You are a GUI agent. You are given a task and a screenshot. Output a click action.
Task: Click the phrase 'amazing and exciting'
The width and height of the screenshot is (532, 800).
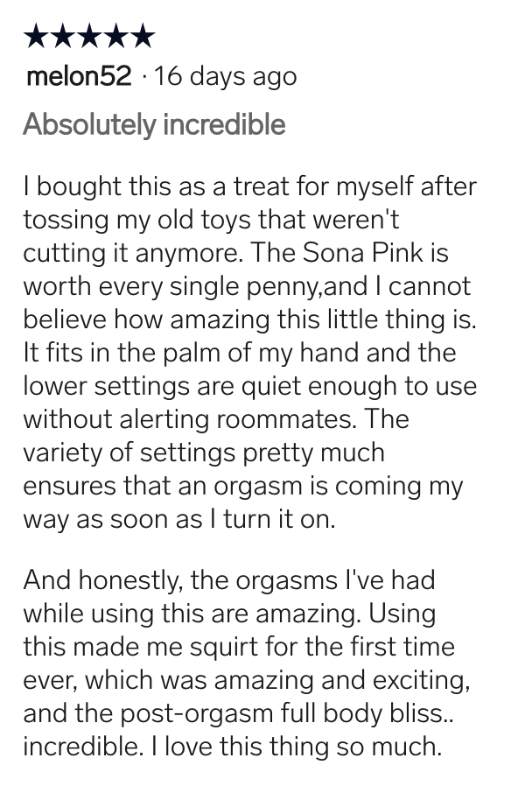341,681
